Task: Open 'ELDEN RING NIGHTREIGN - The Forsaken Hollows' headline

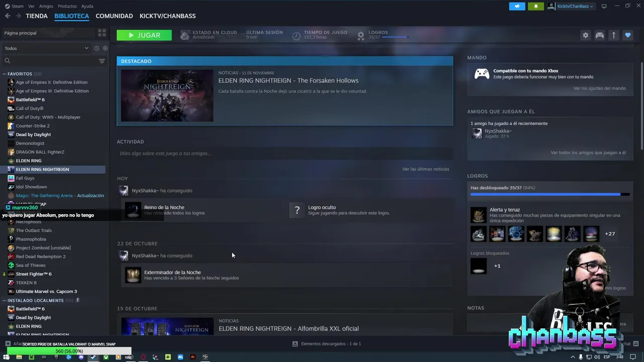Action: [288, 80]
